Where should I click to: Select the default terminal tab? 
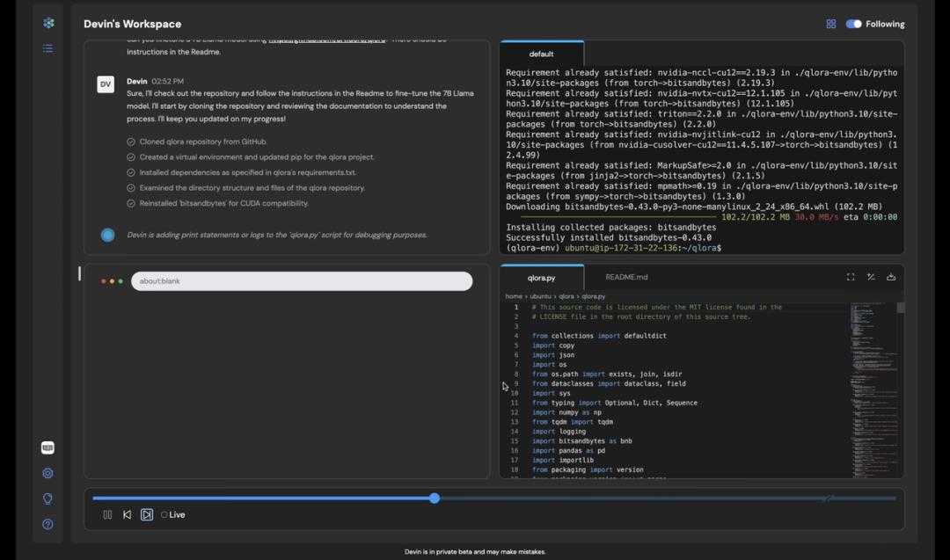coord(541,55)
